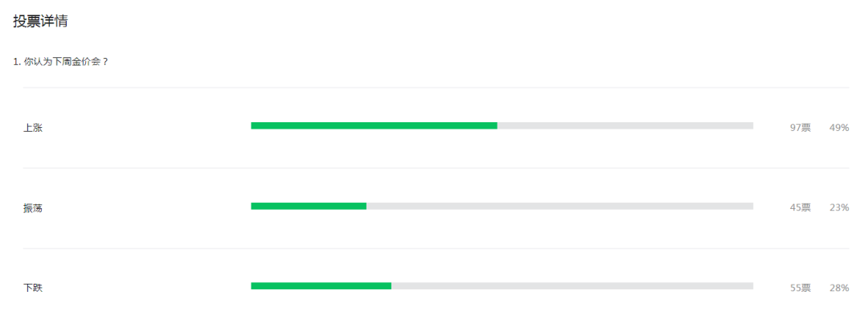Select the question text 你认为下周金价会？
The height and width of the screenshot is (328, 868).
[x=66, y=62]
